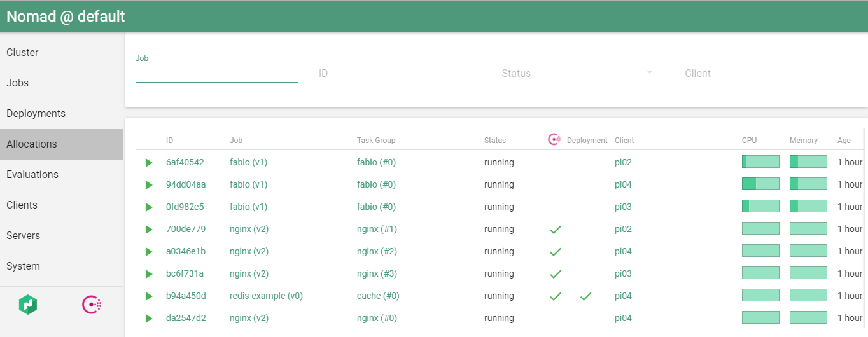Click the Consul check mark for a0346e1b
The height and width of the screenshot is (337, 868).
click(x=556, y=252)
